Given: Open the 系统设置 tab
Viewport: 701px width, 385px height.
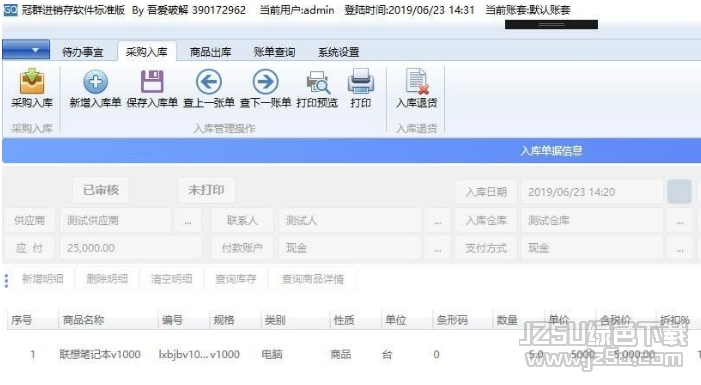Looking at the screenshot, I should [338, 52].
